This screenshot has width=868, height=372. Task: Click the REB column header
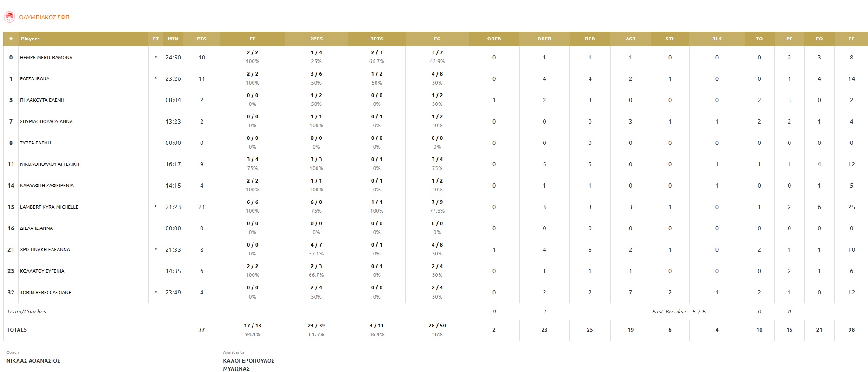coord(589,39)
